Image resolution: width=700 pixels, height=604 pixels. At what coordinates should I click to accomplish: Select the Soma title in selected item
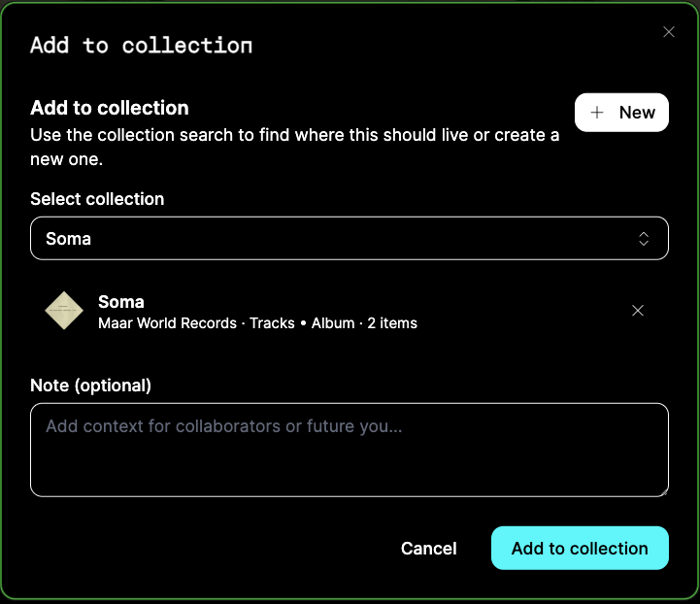tap(121, 302)
